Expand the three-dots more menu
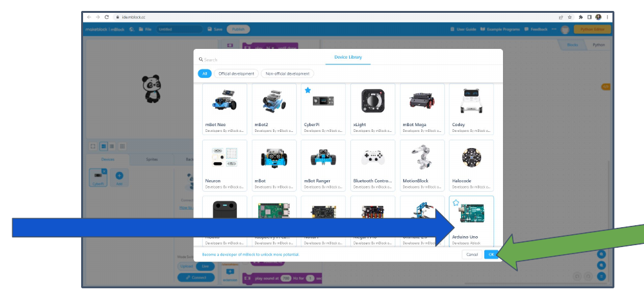Viewport: 644px width, 296px height. pyautogui.click(x=554, y=29)
